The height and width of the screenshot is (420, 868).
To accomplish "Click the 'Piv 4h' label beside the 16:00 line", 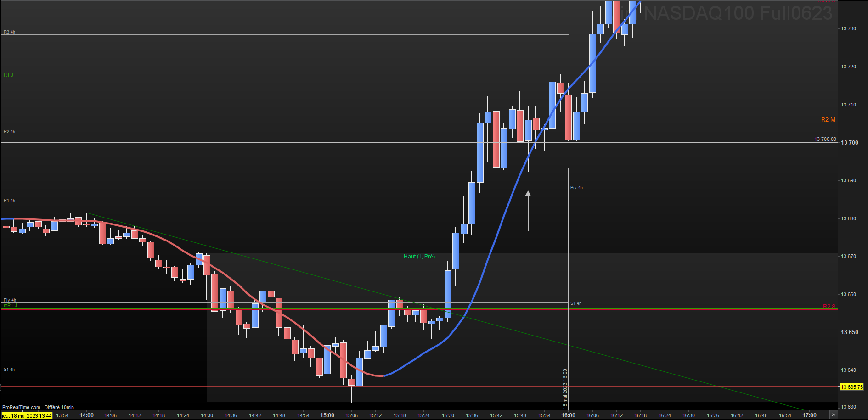I will click(576, 188).
